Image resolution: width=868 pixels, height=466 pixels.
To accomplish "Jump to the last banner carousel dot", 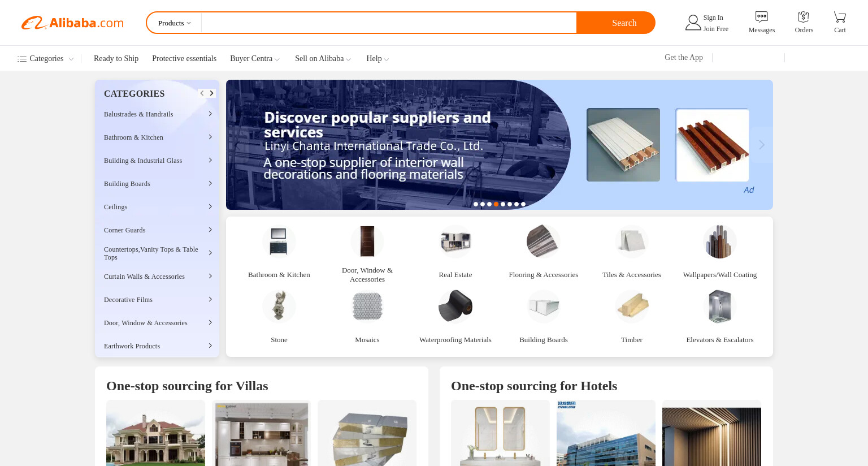I will 523,204.
